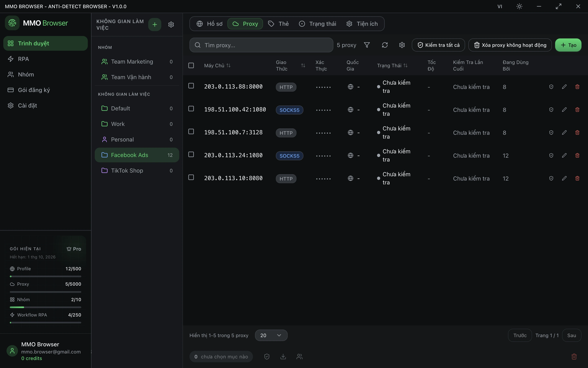
Task: Delete proxy 198.51.100.7:3128 trash icon
Action: pos(577,132)
